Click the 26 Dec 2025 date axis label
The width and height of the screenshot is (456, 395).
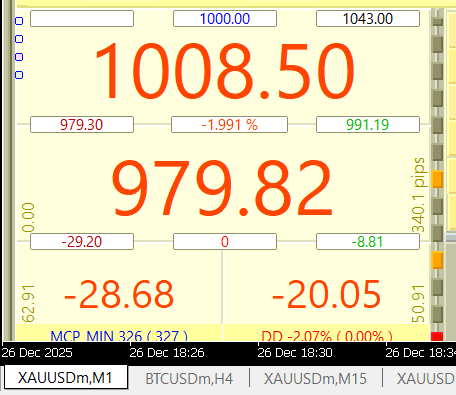[x=37, y=353]
